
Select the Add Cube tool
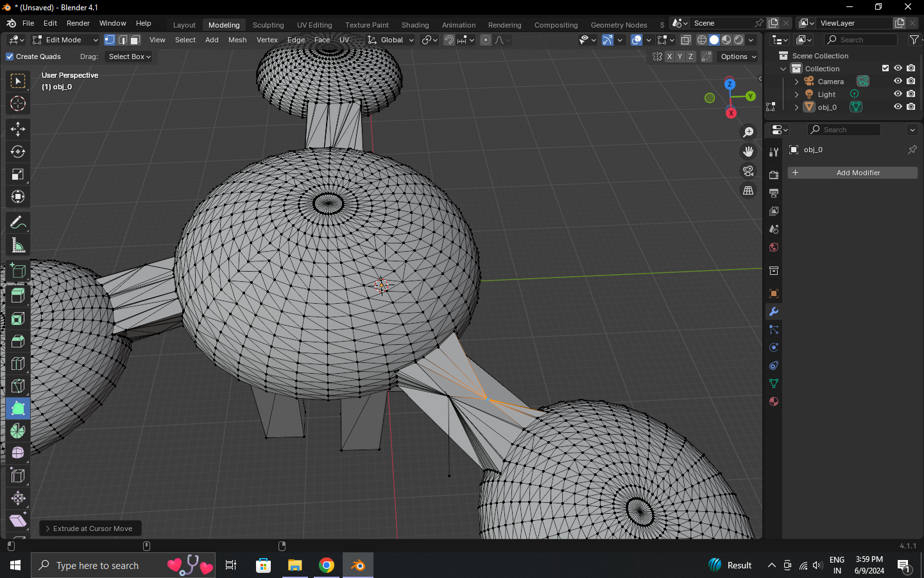tap(18, 271)
